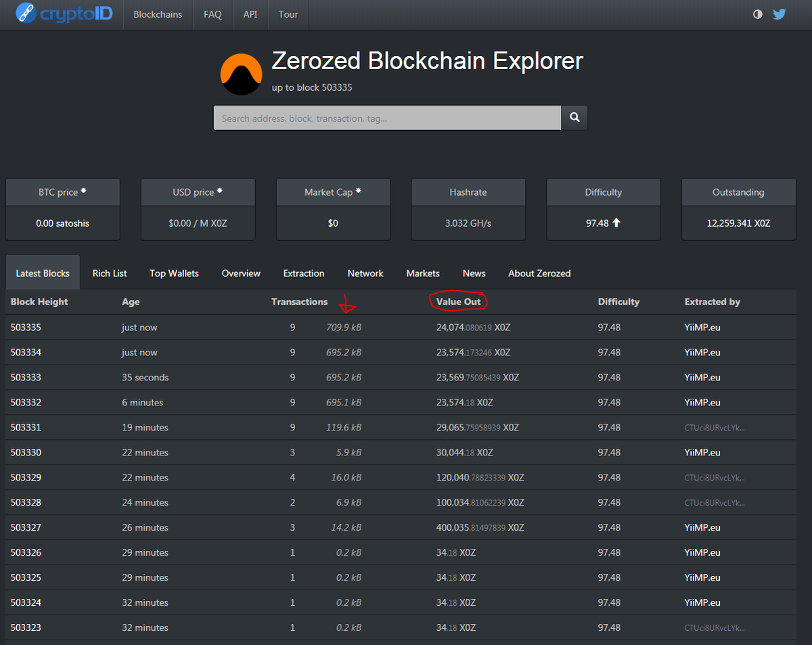Open the Network tab
812x645 pixels.
click(x=365, y=273)
